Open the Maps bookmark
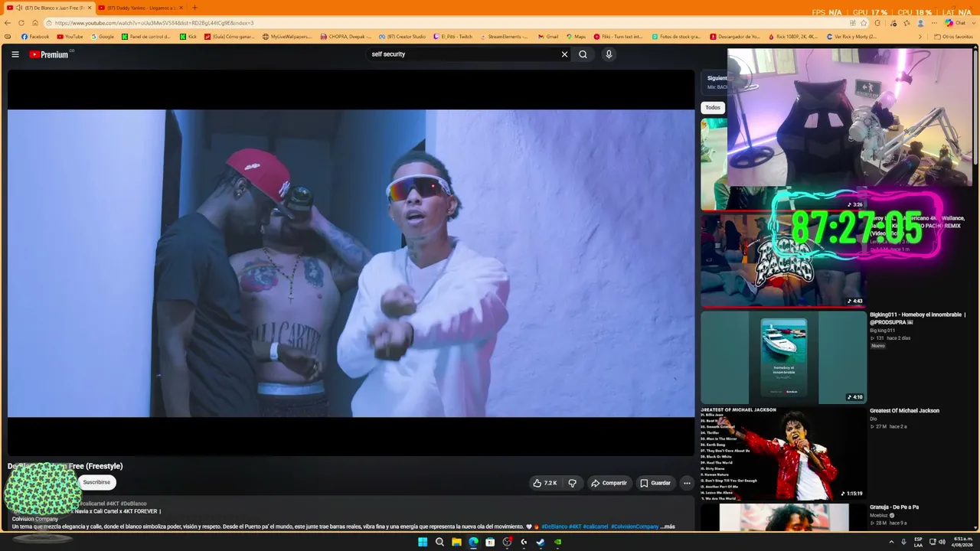 pyautogui.click(x=576, y=36)
